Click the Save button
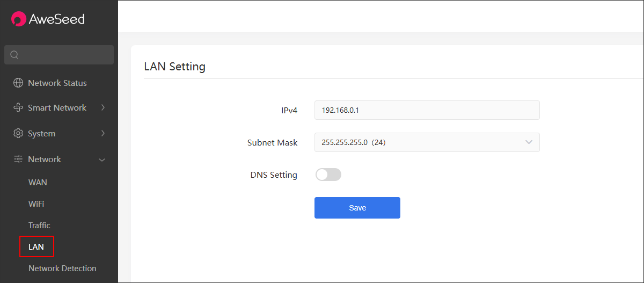 [357, 208]
